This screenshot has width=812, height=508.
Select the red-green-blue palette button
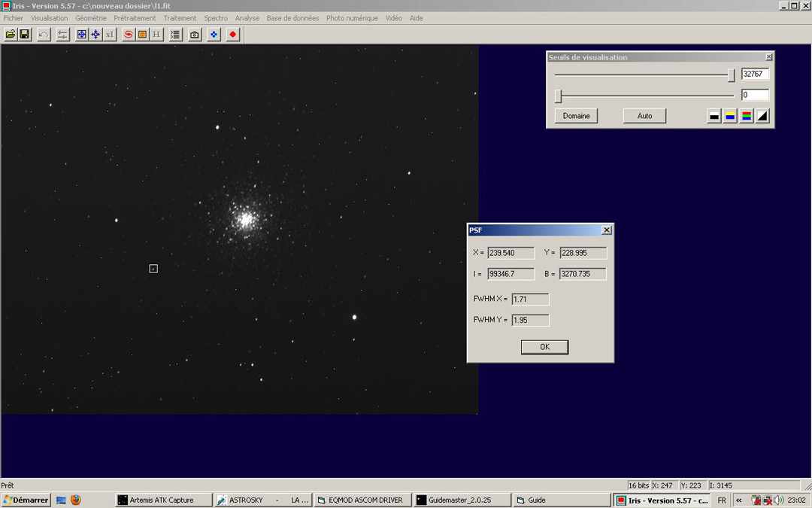tap(746, 116)
